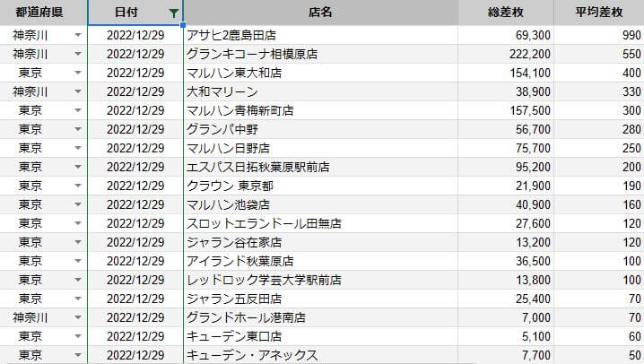Select the 店名 column header
644x364 pixels.
coord(319,13)
